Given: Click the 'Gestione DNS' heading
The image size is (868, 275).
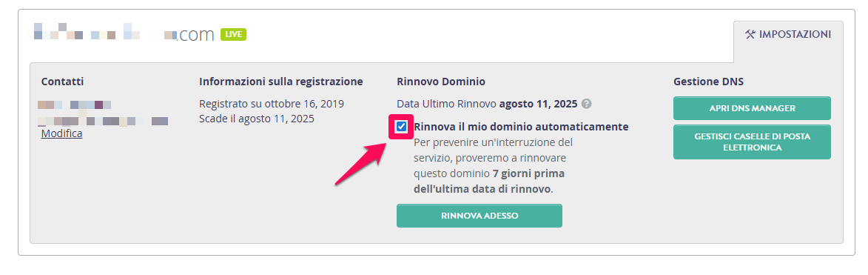Looking at the screenshot, I should point(709,82).
